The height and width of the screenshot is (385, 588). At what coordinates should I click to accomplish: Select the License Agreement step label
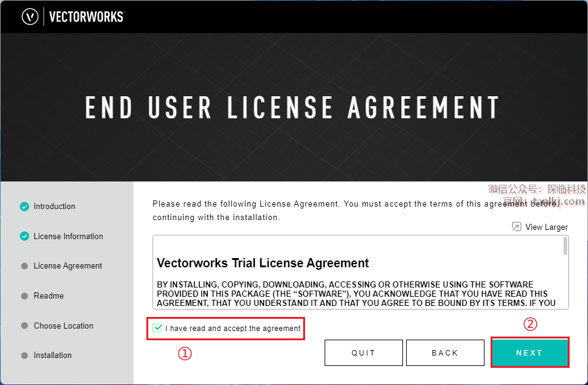pyautogui.click(x=68, y=266)
